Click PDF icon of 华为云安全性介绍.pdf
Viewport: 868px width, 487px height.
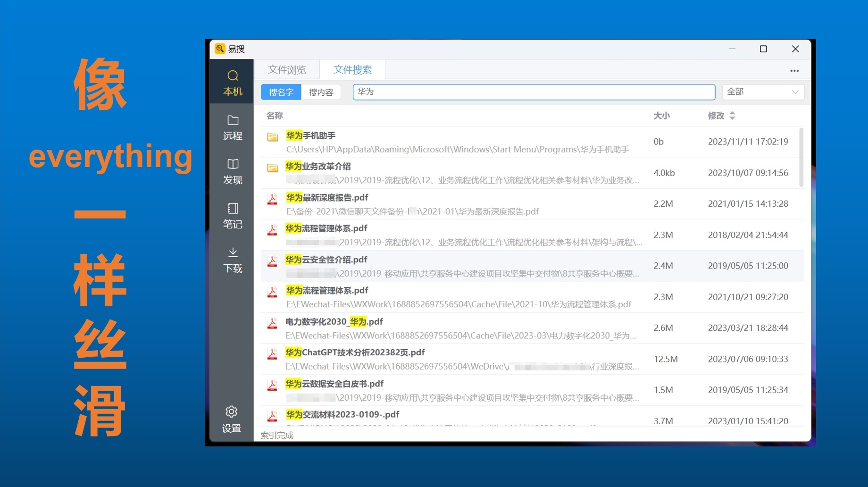tap(272, 261)
